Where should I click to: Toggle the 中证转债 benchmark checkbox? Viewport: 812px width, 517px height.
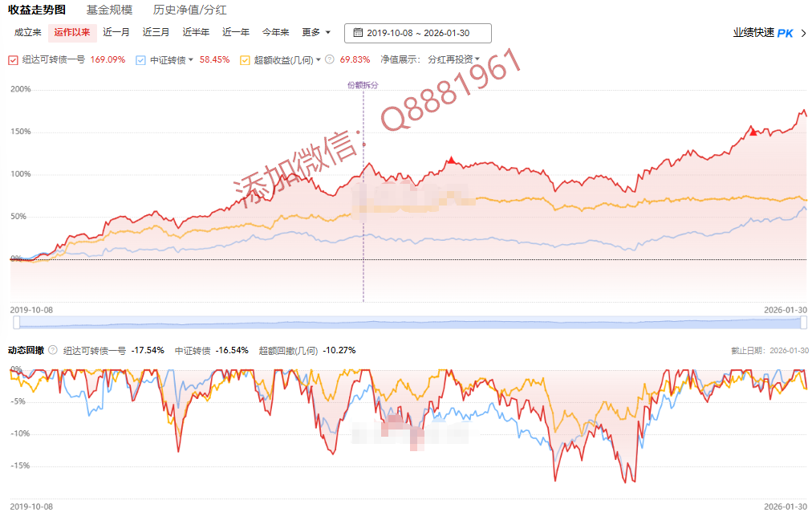coord(141,60)
